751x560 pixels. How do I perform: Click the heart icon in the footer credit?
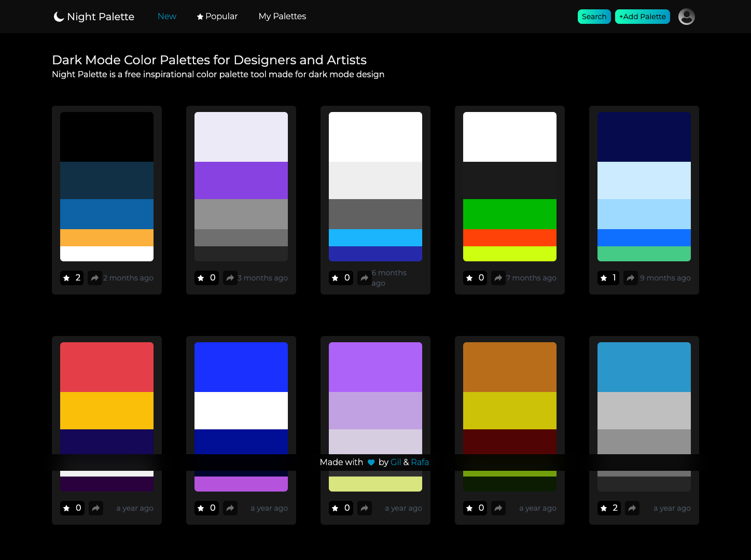(x=370, y=462)
